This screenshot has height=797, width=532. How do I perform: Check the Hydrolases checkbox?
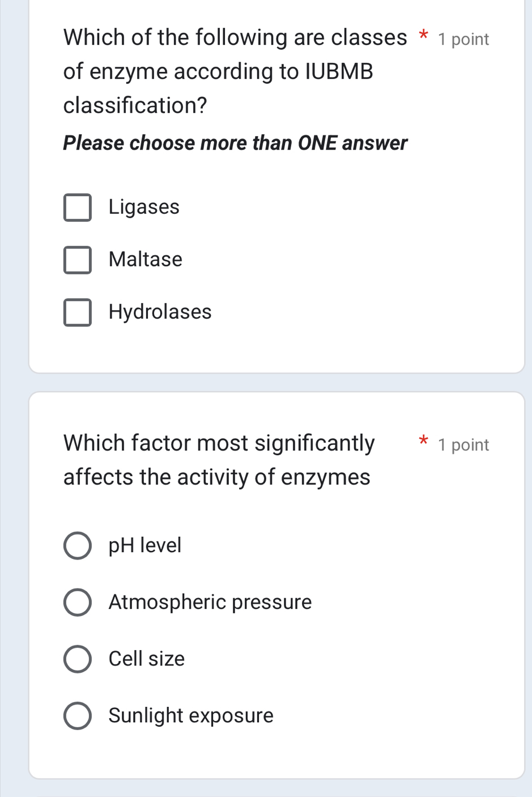coord(78,312)
